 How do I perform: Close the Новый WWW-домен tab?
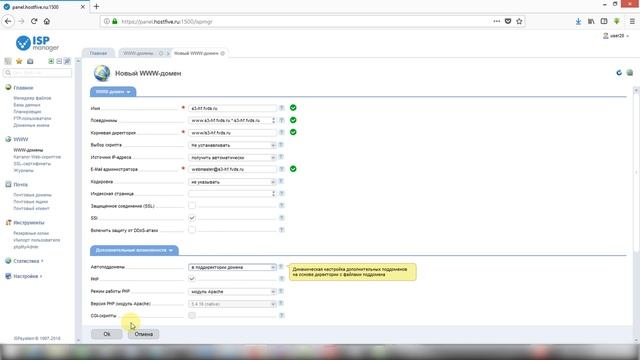click(x=222, y=53)
